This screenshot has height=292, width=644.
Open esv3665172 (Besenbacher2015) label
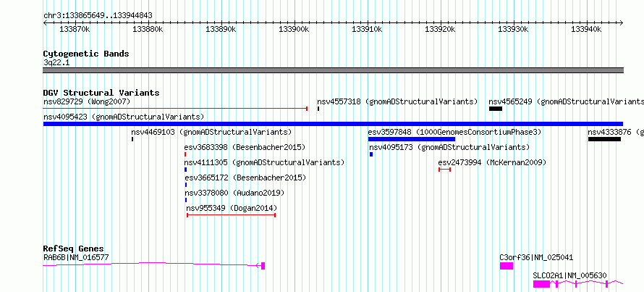245,178
